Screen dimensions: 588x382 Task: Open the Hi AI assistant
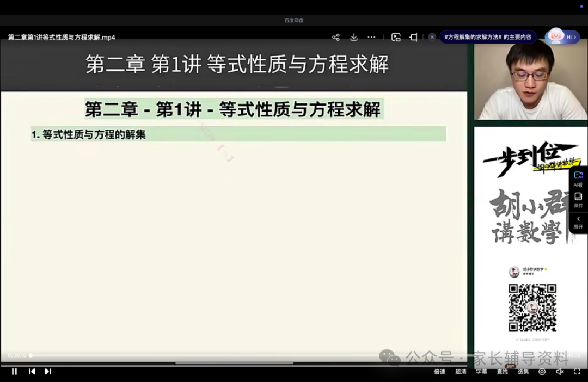pos(562,37)
